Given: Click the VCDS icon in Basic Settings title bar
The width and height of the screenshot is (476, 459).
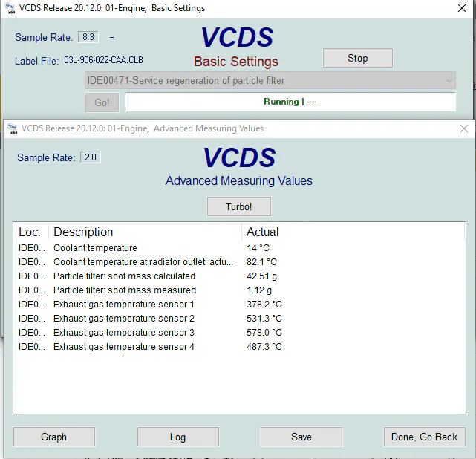Looking at the screenshot, I should click(x=10, y=8).
